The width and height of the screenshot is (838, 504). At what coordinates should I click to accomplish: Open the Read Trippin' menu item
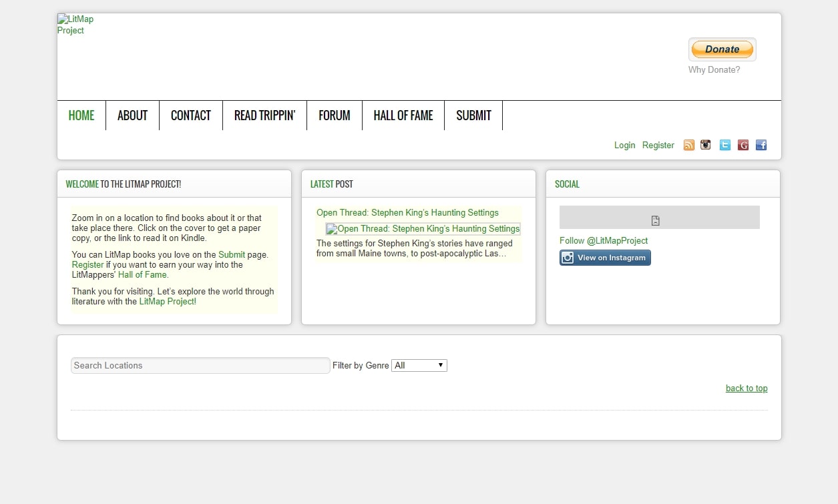(264, 115)
